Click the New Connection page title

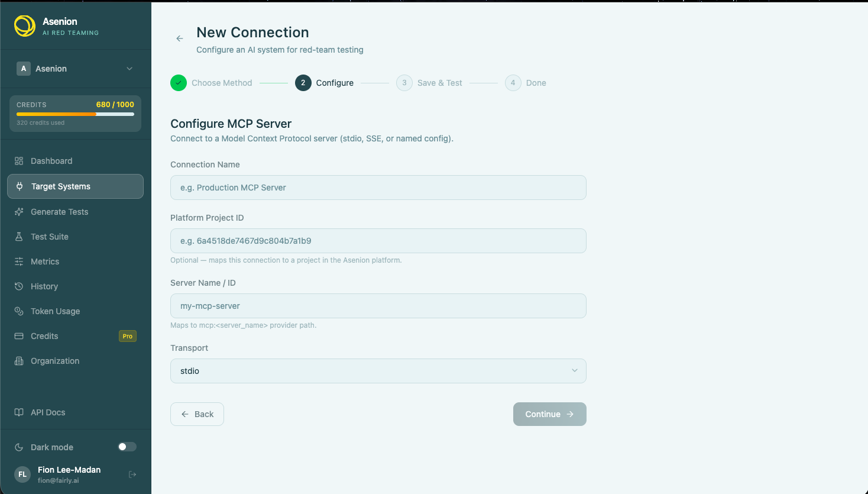(x=252, y=33)
